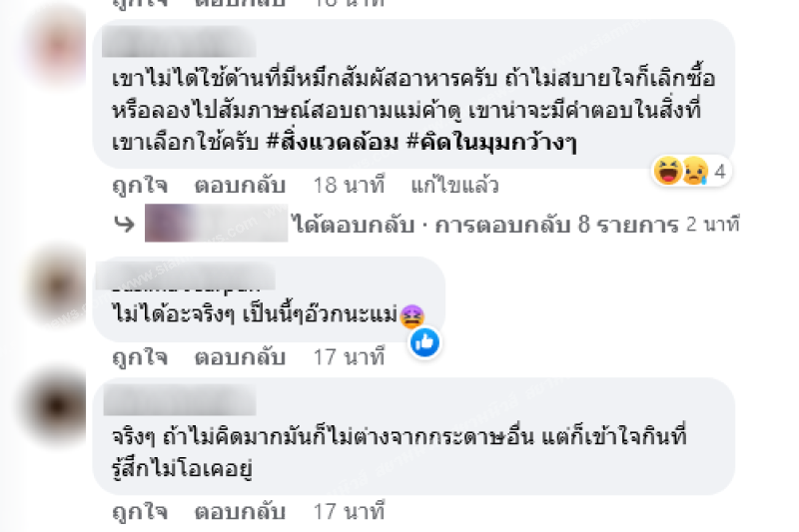Click the laughing reaction emoji on first comment

(668, 171)
